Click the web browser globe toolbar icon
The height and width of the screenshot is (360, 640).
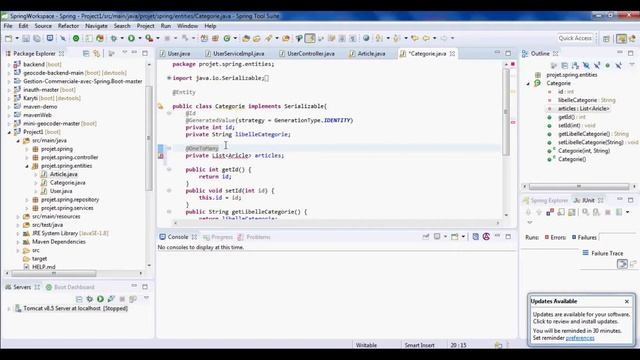pyautogui.click(x=366, y=38)
